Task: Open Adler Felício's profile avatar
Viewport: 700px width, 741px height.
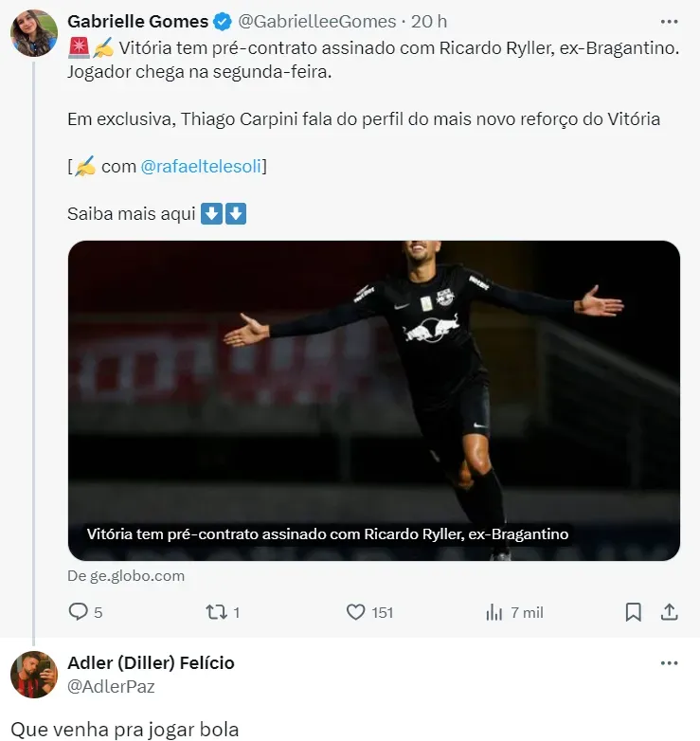Action: point(34,675)
